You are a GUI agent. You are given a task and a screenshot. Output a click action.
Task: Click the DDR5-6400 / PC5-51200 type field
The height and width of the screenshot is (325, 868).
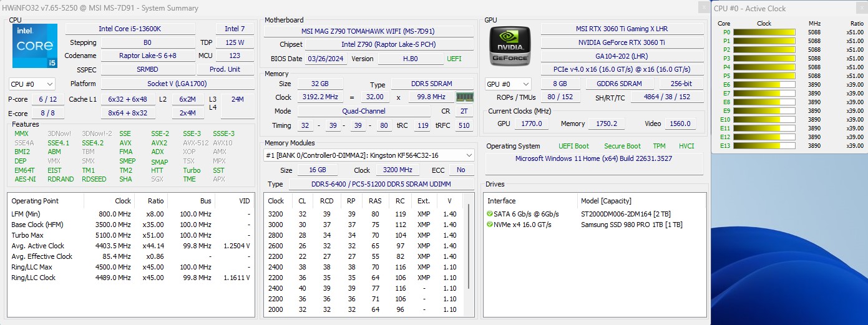(x=381, y=184)
